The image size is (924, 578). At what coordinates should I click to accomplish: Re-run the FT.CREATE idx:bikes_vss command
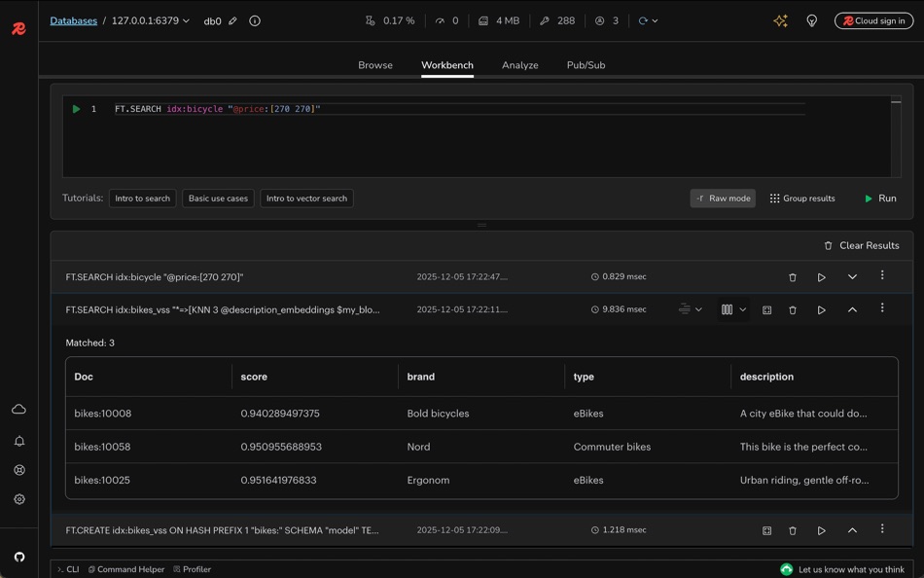tap(821, 530)
